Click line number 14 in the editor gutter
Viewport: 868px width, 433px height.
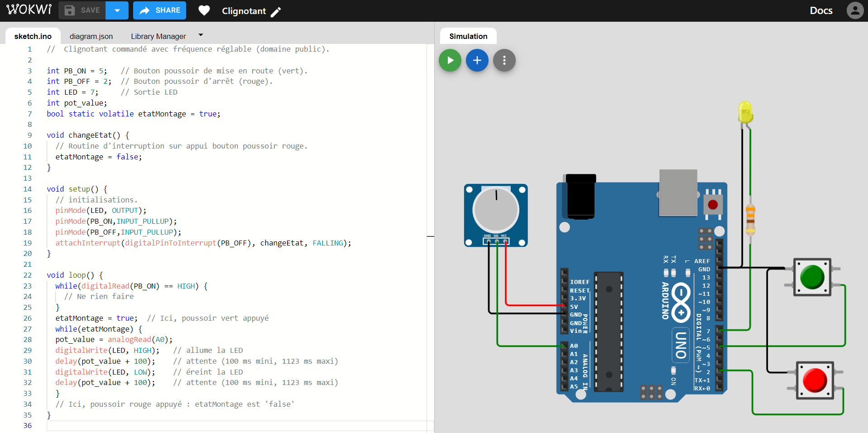click(28, 189)
